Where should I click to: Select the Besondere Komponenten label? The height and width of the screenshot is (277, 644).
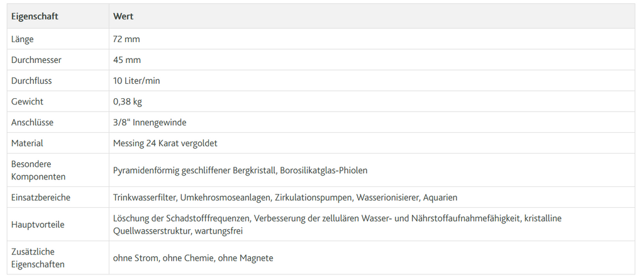38,170
